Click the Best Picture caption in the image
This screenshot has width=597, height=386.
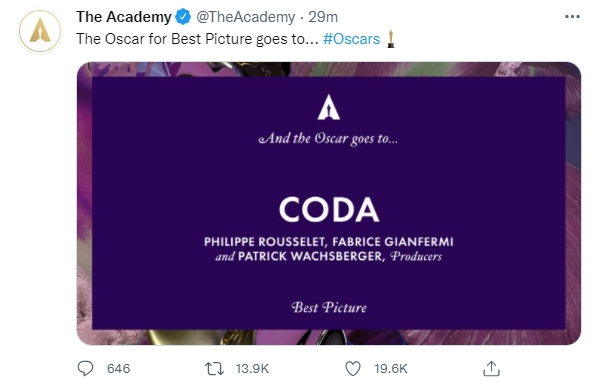pos(329,307)
